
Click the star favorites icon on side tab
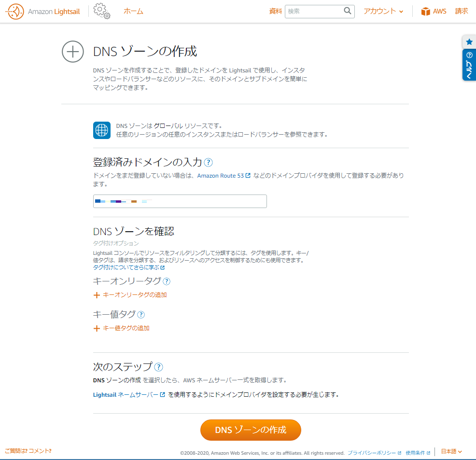click(469, 42)
